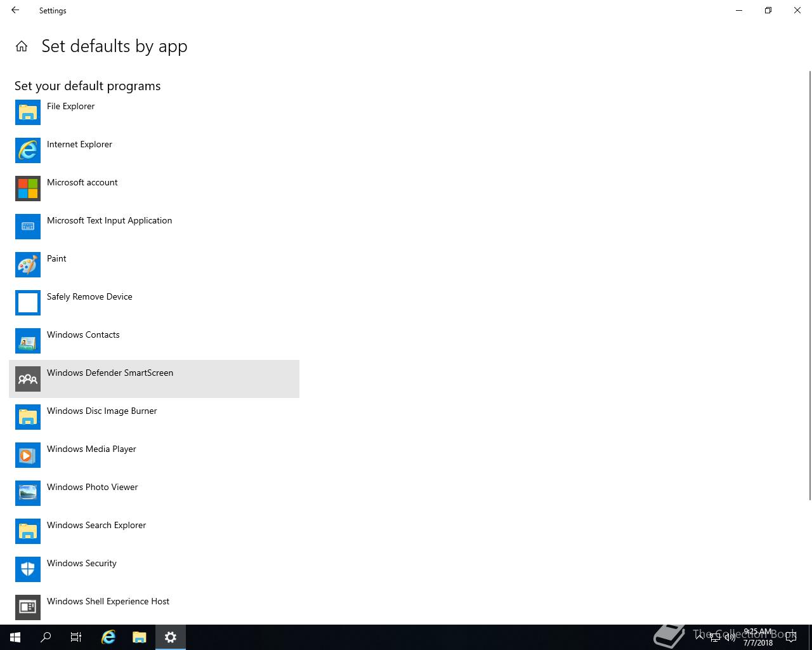Click the Microsoft Text Input keyboard icon
Image resolution: width=812 pixels, height=650 pixels.
(28, 227)
